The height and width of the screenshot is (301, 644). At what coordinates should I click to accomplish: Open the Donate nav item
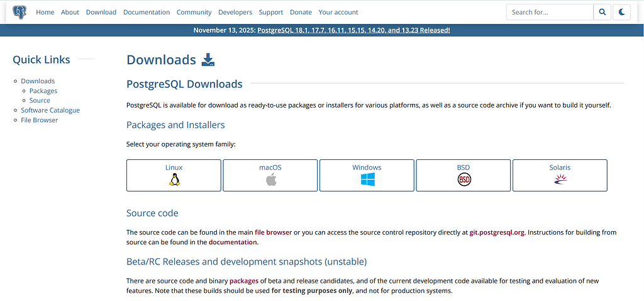point(301,13)
